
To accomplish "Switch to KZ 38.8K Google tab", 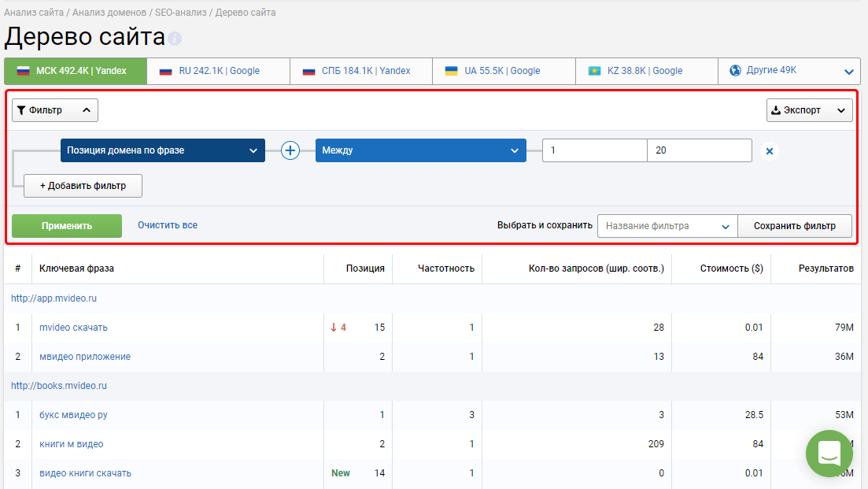I will [x=647, y=71].
